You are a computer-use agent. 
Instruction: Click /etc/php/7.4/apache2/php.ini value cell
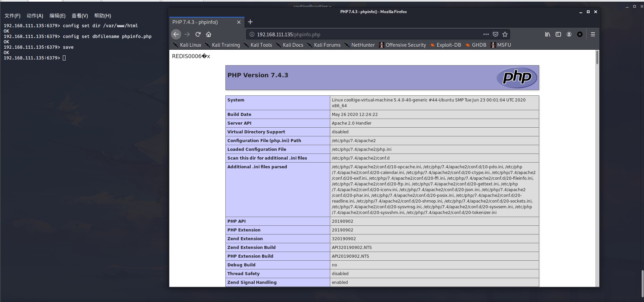(434, 149)
